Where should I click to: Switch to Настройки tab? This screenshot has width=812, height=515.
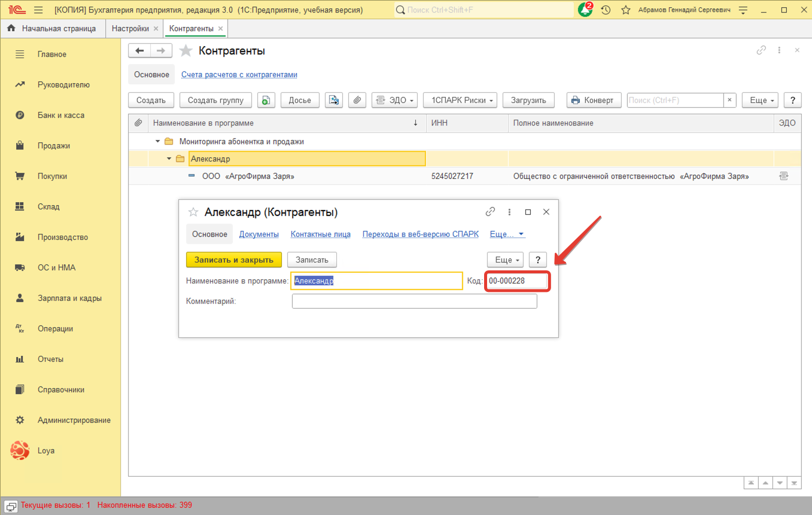pyautogui.click(x=130, y=29)
